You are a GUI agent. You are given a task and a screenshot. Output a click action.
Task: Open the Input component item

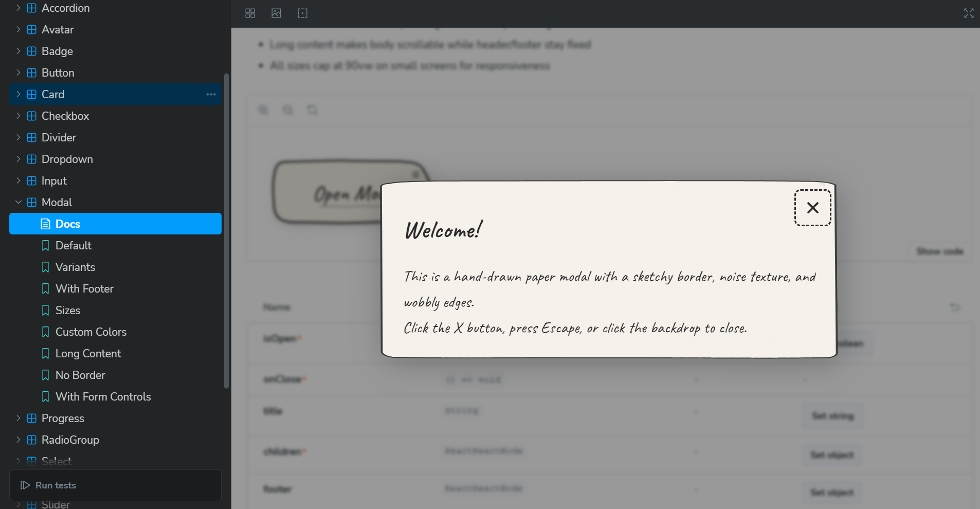[116, 180]
